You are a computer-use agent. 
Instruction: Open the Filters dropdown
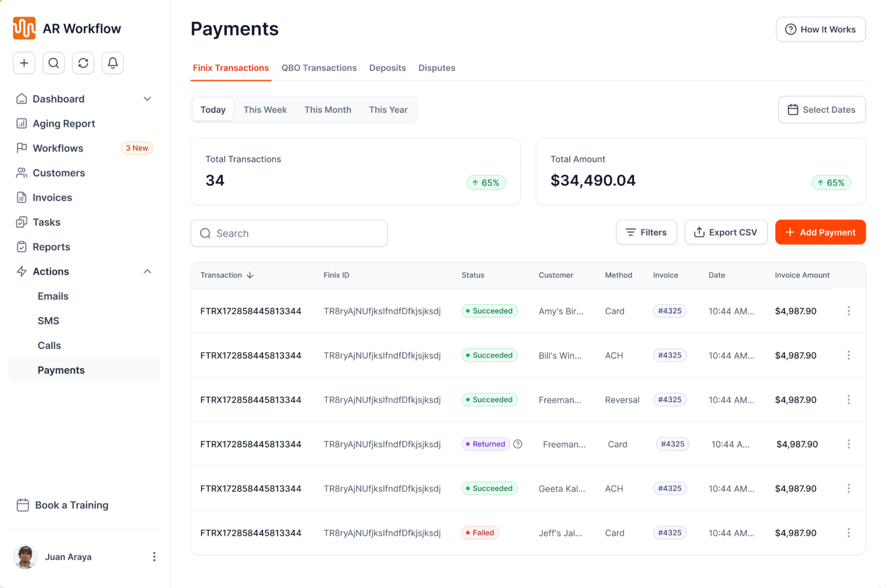646,232
